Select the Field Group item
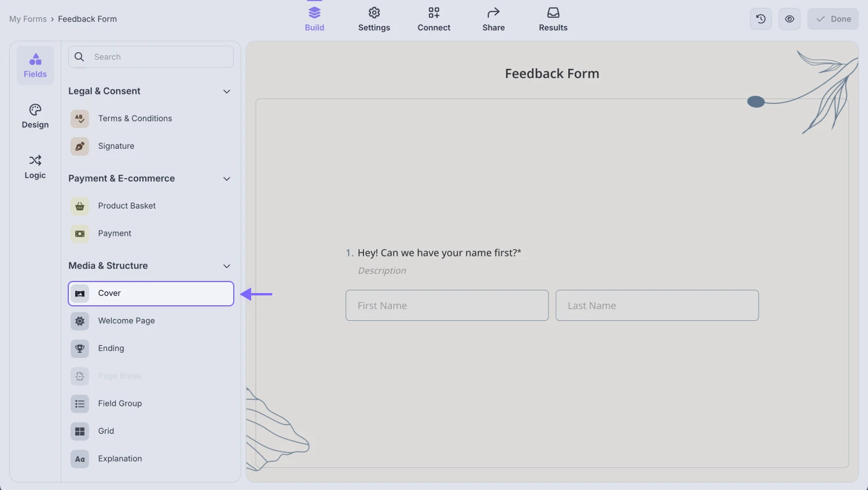 tap(120, 403)
